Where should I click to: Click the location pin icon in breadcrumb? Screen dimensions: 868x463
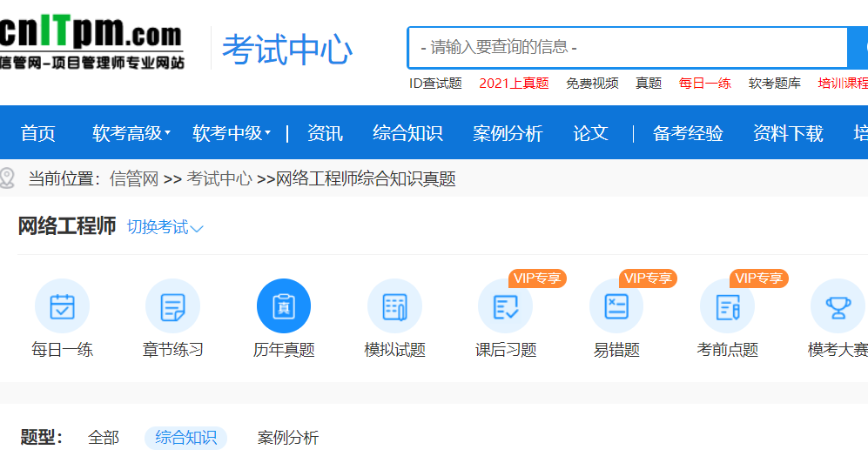point(9,178)
